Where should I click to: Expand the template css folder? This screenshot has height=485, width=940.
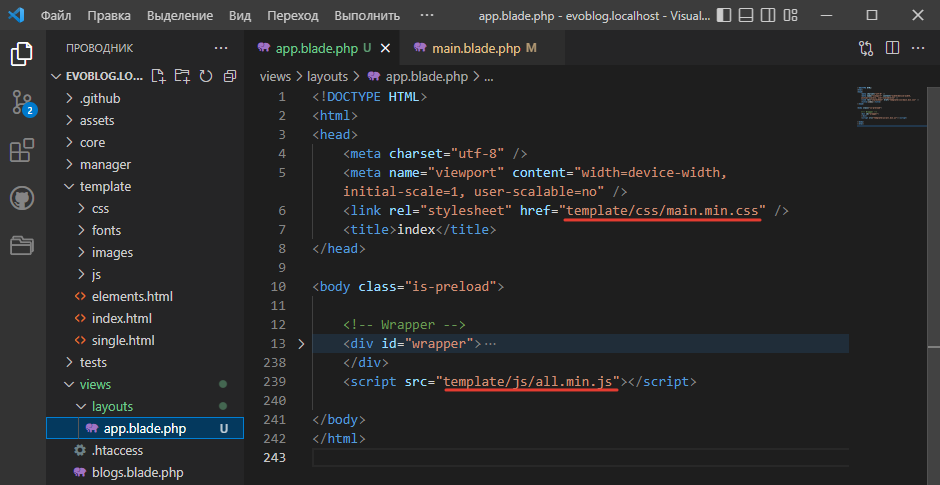point(100,209)
